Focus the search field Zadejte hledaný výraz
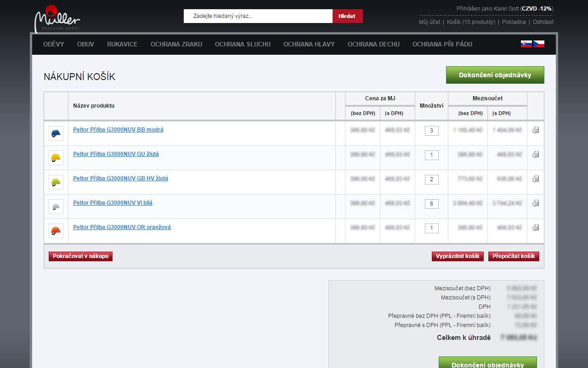 [x=258, y=16]
